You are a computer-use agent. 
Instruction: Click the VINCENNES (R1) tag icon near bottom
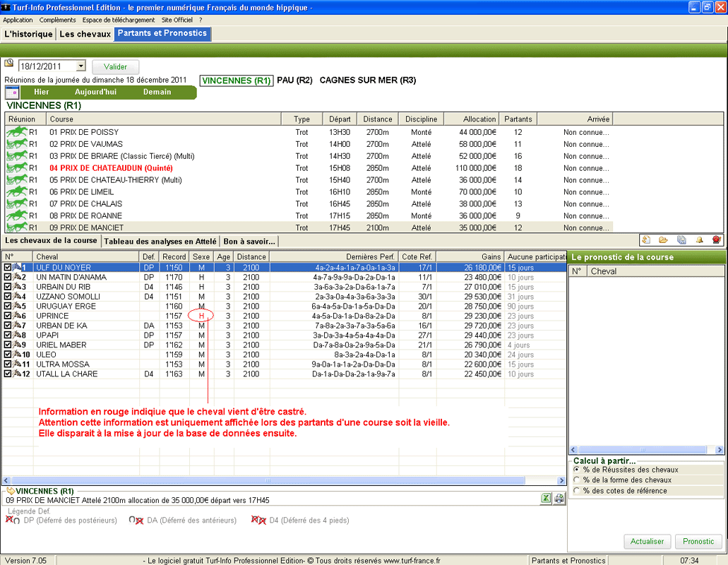10,491
